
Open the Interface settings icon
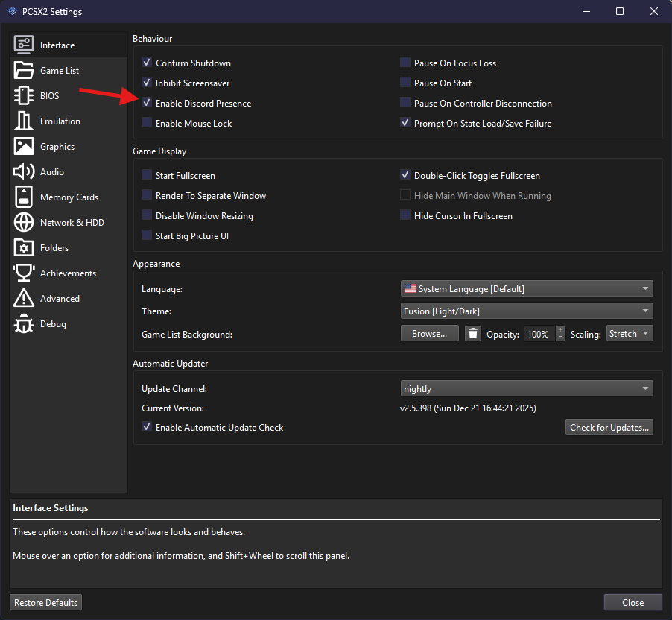[x=24, y=45]
